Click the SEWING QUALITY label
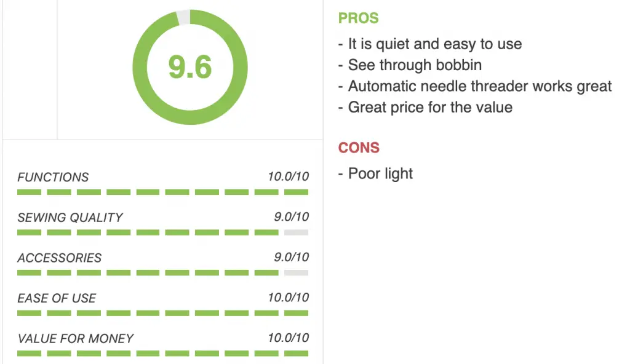630x364 pixels. [x=70, y=218]
